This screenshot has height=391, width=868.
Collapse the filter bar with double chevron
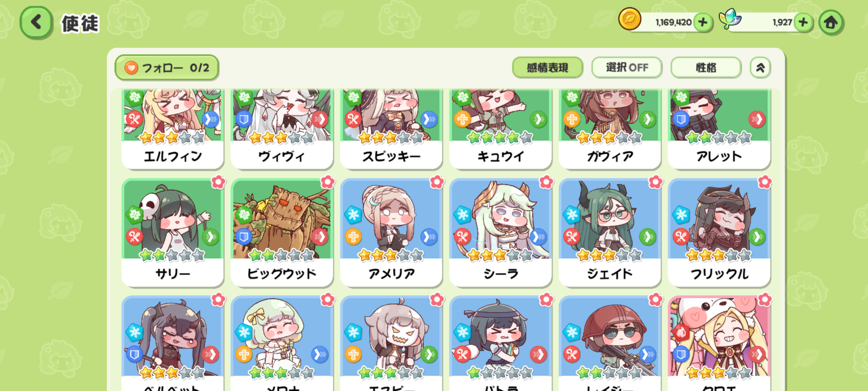760,67
